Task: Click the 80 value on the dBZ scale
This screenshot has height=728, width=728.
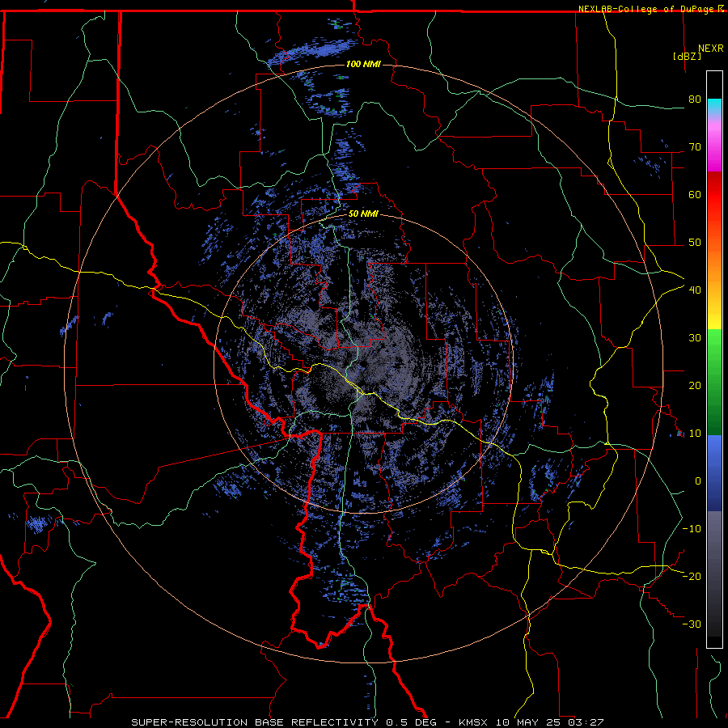Action: [x=695, y=99]
